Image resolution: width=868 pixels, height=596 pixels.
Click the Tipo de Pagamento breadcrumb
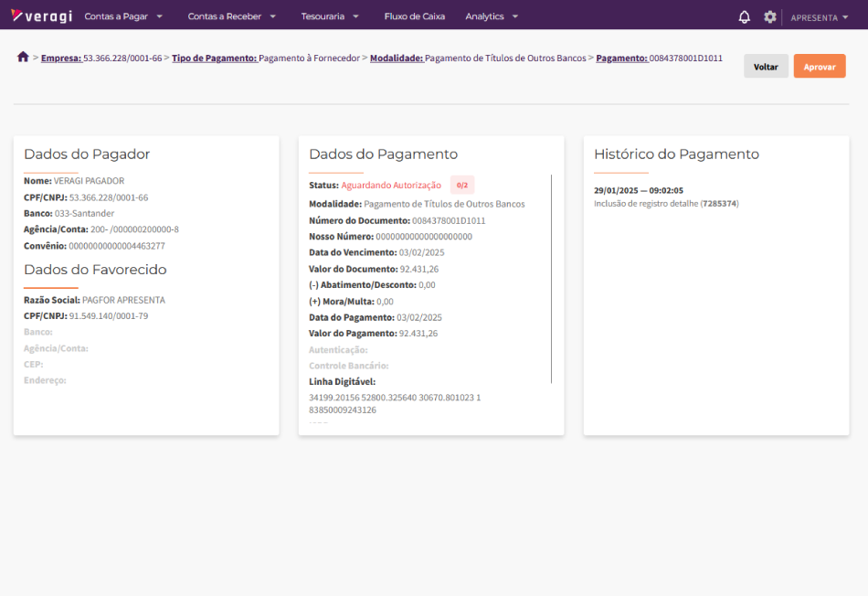[214, 59]
